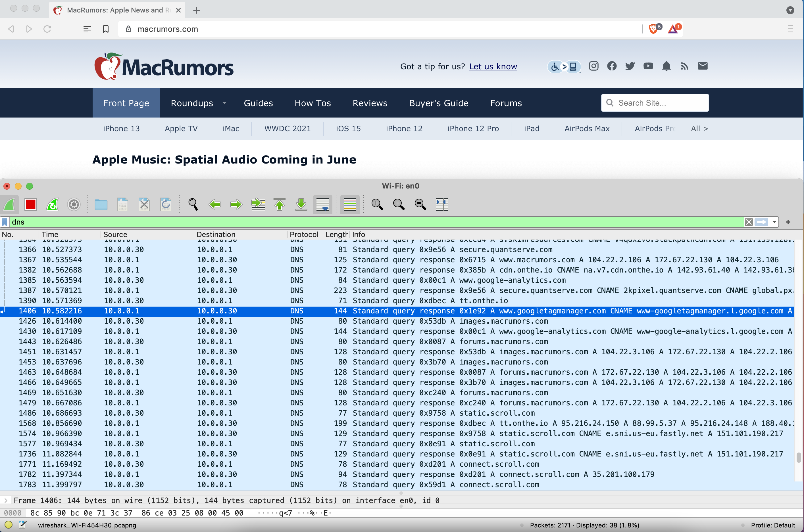Open the Guides nav item
Image resolution: width=804 pixels, height=532 pixels.
(x=258, y=103)
